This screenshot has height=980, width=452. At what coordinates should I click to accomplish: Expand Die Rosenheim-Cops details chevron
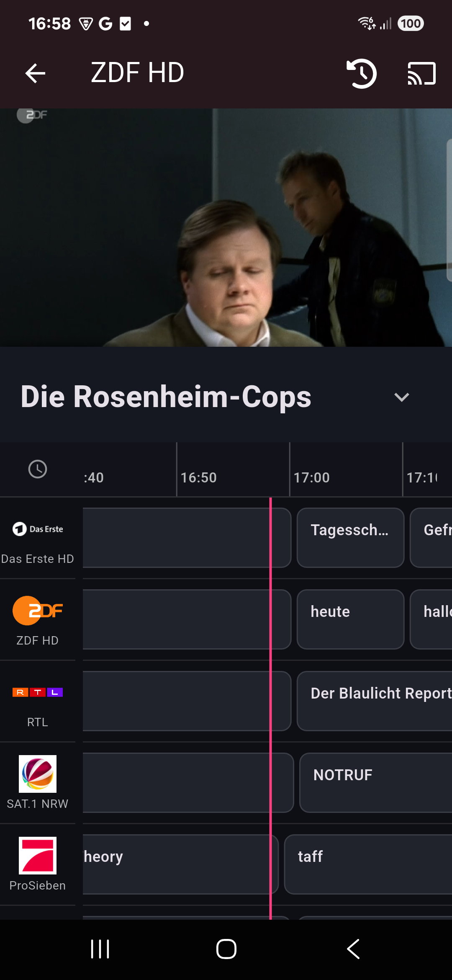(402, 397)
